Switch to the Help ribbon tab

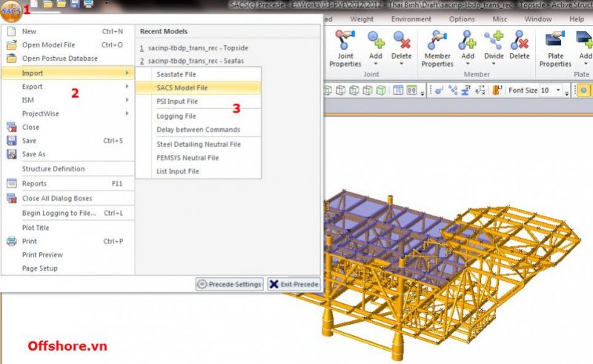[577, 19]
